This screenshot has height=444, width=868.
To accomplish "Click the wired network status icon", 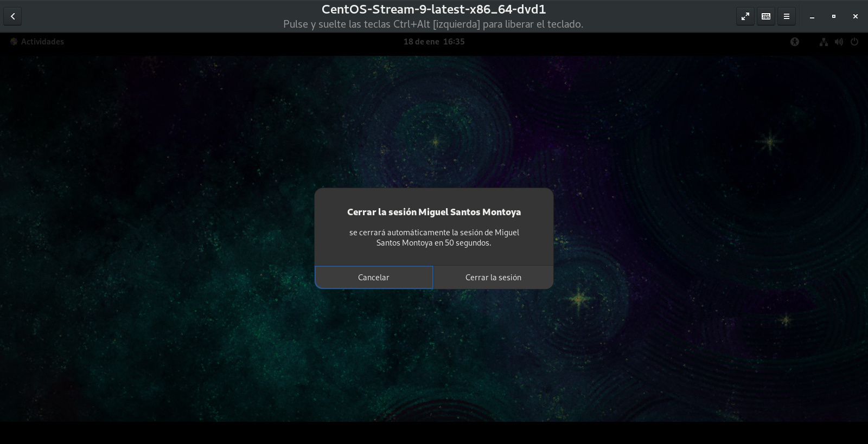I will coord(824,42).
